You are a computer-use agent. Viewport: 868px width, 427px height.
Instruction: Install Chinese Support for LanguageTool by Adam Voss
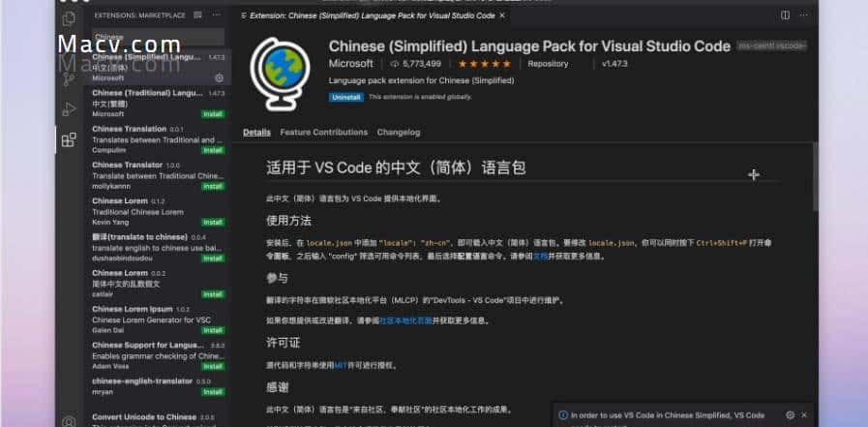pyautogui.click(x=213, y=366)
